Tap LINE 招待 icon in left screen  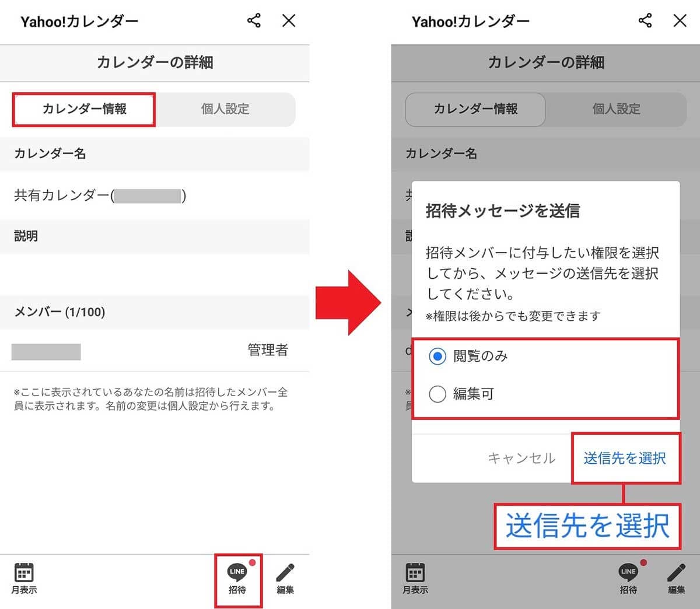pos(237,579)
